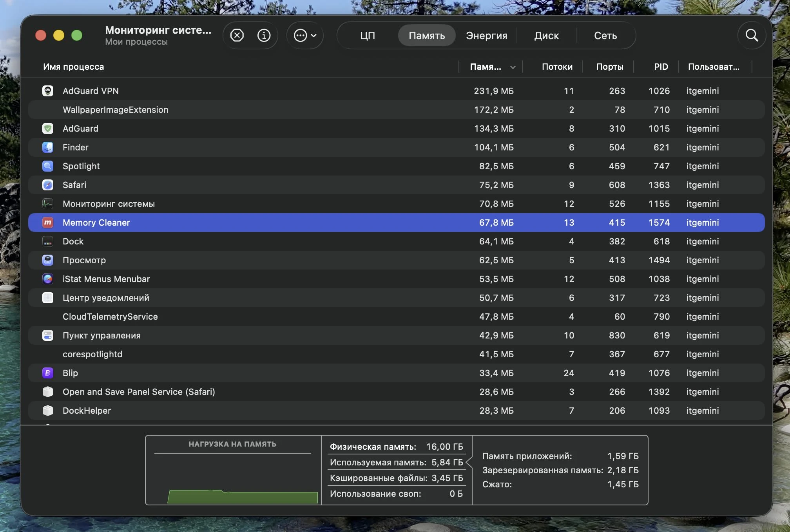Screen dimensions: 790x532
Task: Open process info with the i button
Action: pyautogui.click(x=264, y=36)
